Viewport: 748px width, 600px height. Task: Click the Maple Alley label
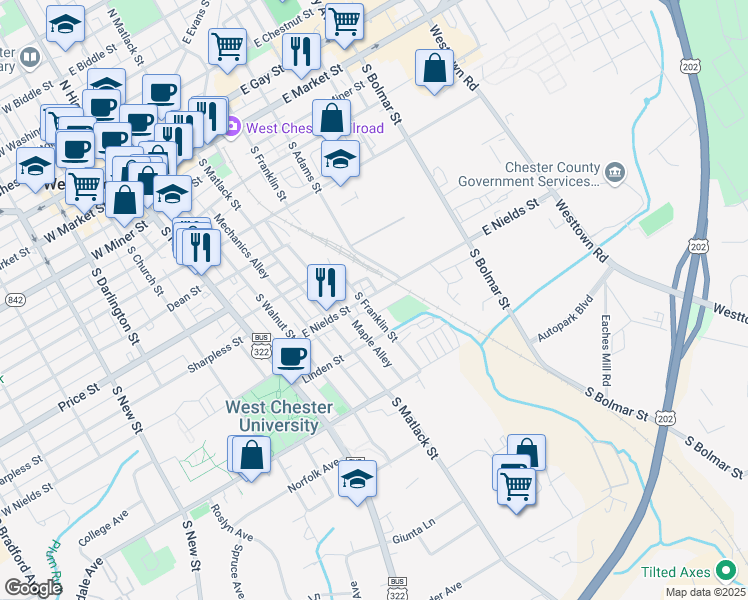372,343
